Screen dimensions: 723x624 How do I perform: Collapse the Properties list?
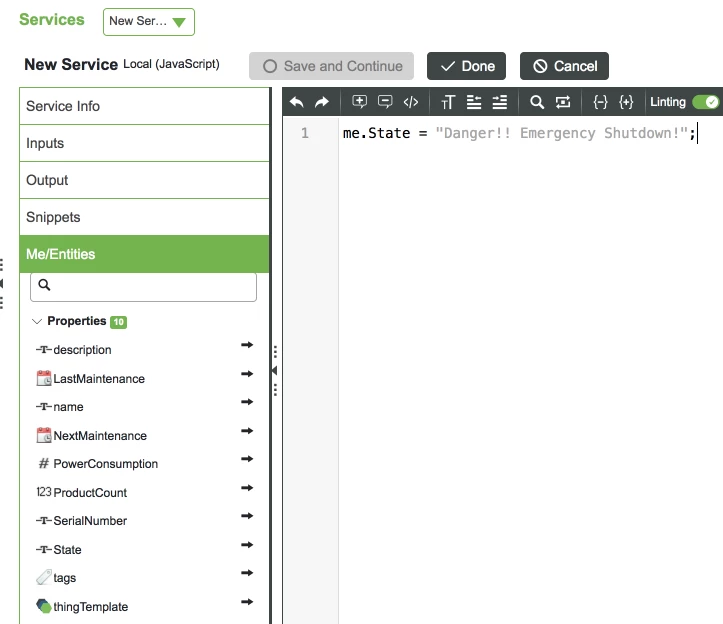coord(37,321)
